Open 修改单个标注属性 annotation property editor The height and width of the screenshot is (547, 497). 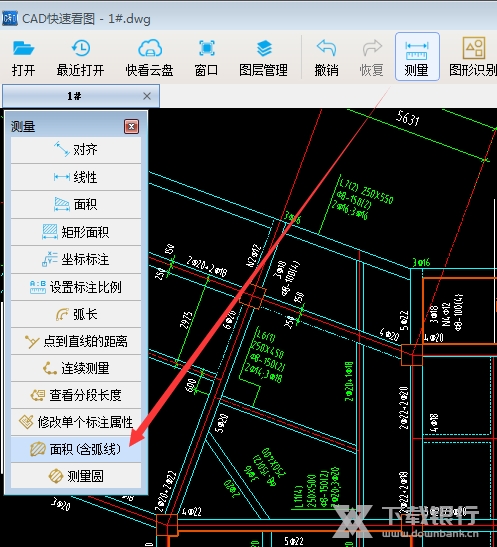76,422
